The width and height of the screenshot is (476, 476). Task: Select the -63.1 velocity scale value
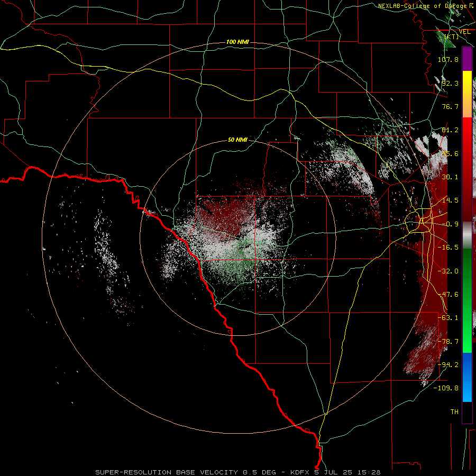tap(448, 318)
